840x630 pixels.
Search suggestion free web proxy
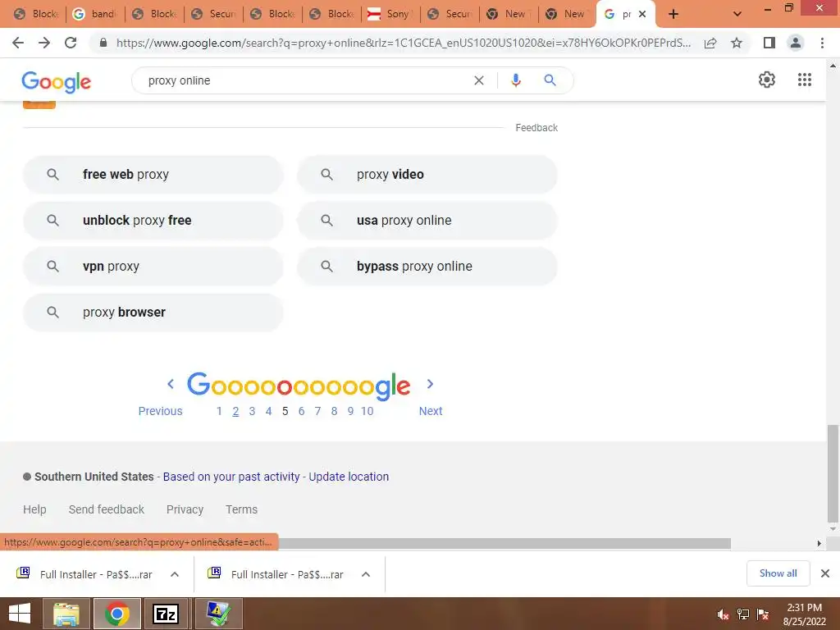click(x=153, y=174)
